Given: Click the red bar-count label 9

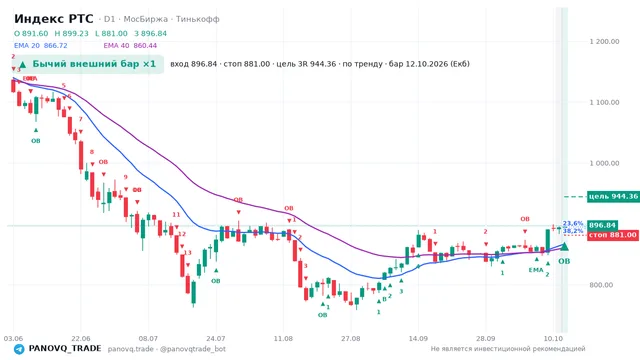Looking at the screenshot, I should coord(126,177).
